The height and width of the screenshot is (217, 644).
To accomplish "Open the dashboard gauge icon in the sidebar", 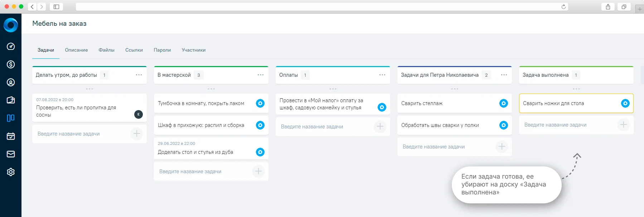I will coord(11,46).
